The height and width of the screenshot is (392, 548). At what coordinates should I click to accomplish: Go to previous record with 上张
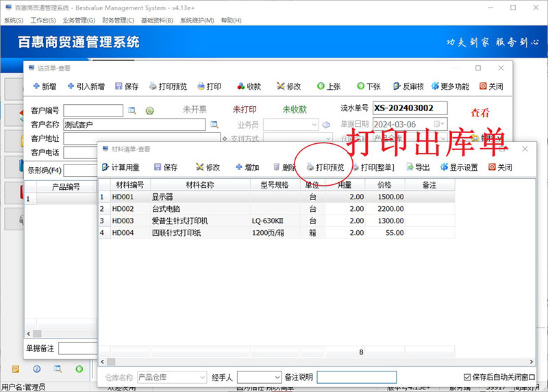328,86
